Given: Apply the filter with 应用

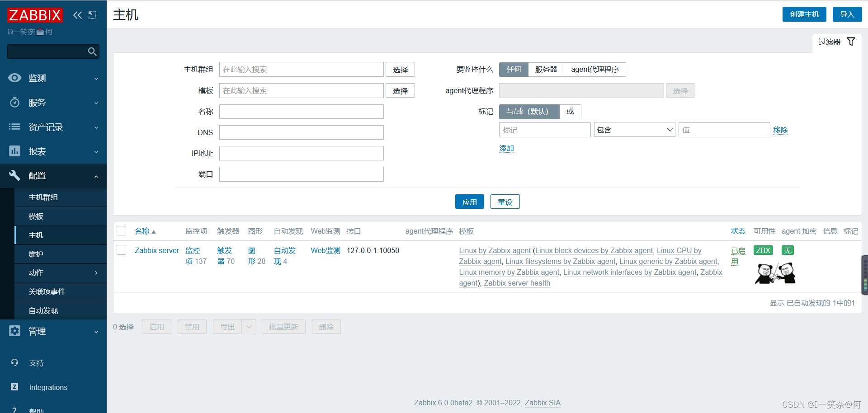Looking at the screenshot, I should pos(469,202).
